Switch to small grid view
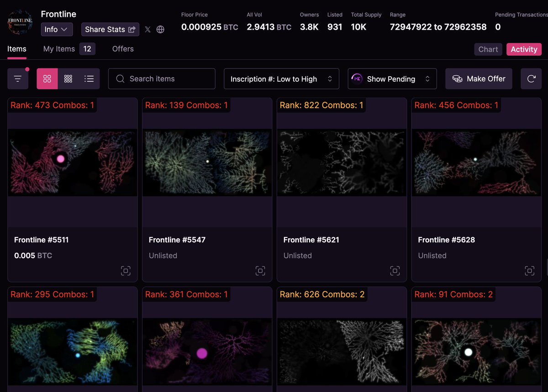The image size is (548, 392). coord(68,79)
